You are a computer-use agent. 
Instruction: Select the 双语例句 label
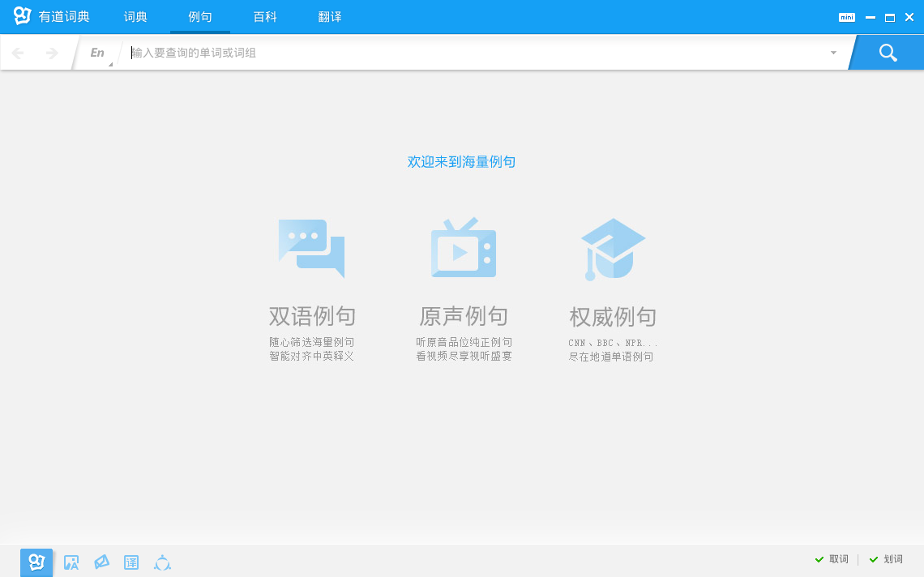point(312,316)
